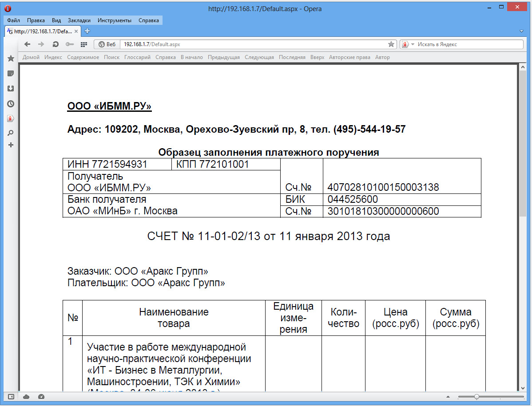Open Opera Link cloud icon in status bar
Screen dimensions: 532x406
pos(26,397)
